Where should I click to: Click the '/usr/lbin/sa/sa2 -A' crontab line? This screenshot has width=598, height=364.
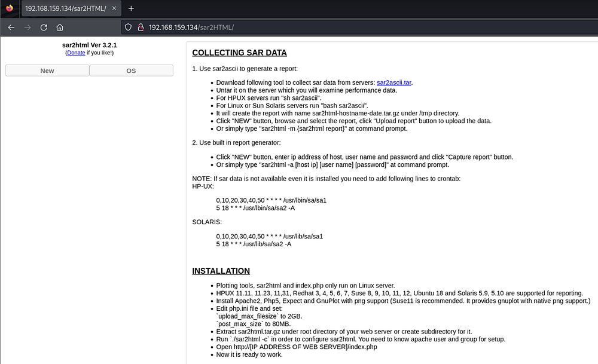click(255, 208)
